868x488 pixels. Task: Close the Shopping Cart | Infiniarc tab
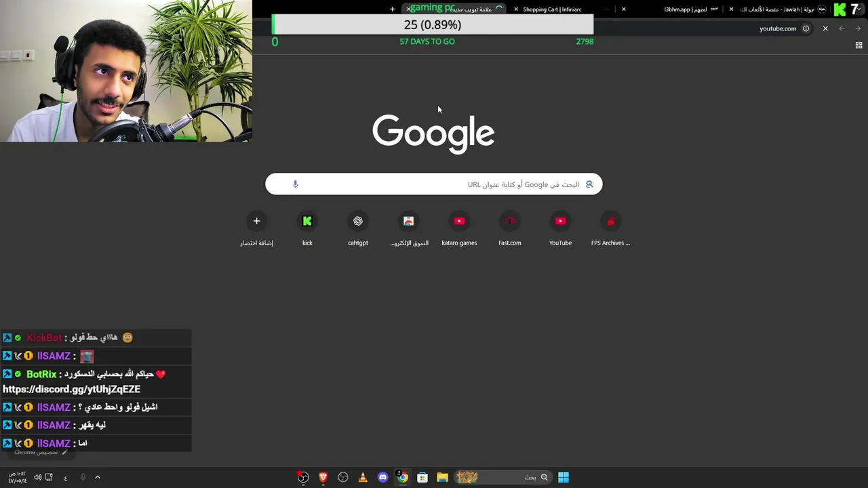pyautogui.click(x=516, y=9)
